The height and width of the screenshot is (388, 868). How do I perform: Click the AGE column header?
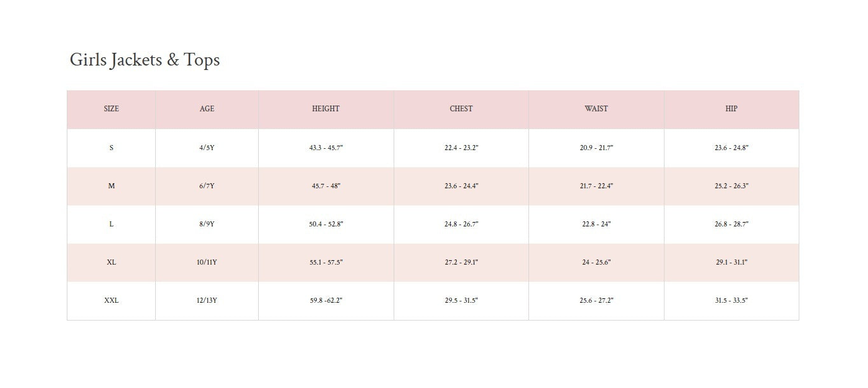click(207, 109)
